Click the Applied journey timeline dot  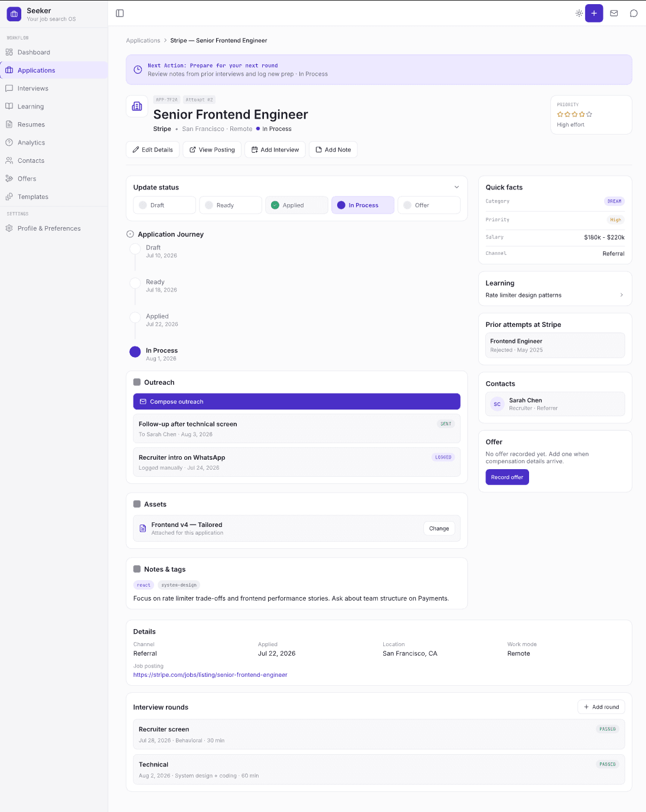(135, 317)
